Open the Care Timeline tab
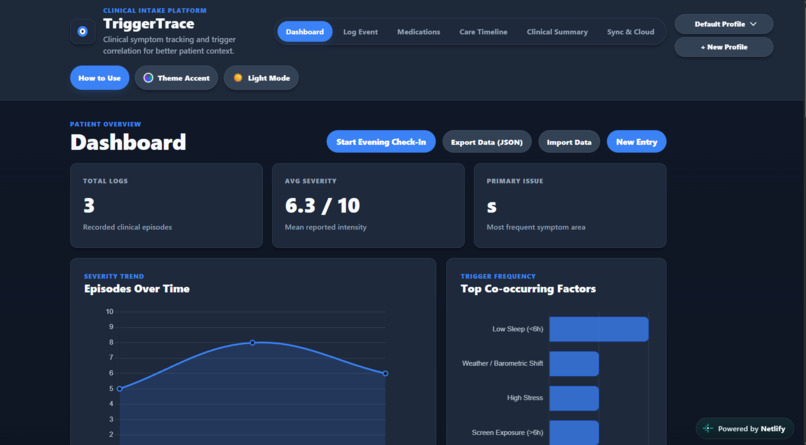Screen dimensions: 806x445 [483, 31]
